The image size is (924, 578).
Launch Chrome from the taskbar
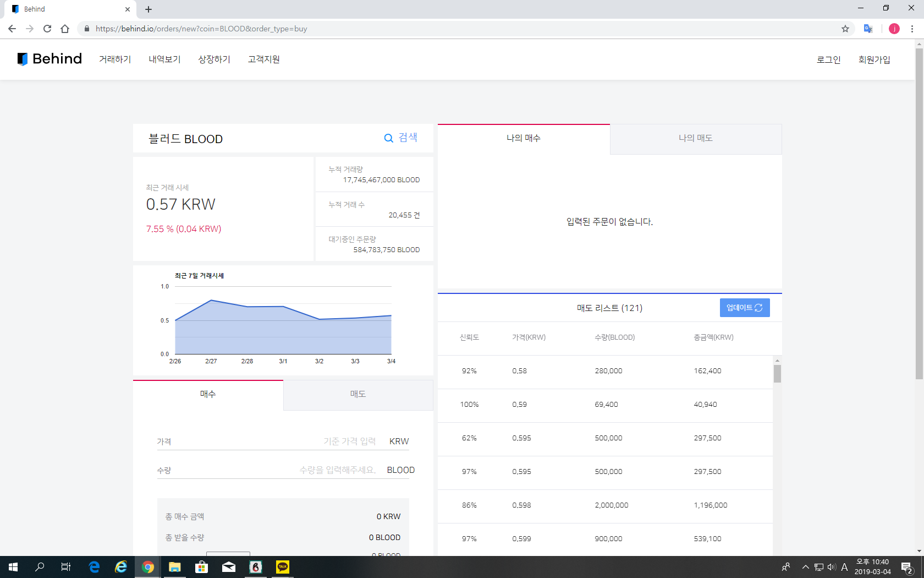point(148,567)
